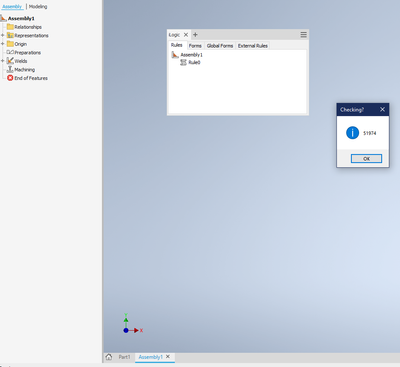This screenshot has height=367, width=400.
Task: Click the plus icon next to Logic tab
Action: pos(195,35)
